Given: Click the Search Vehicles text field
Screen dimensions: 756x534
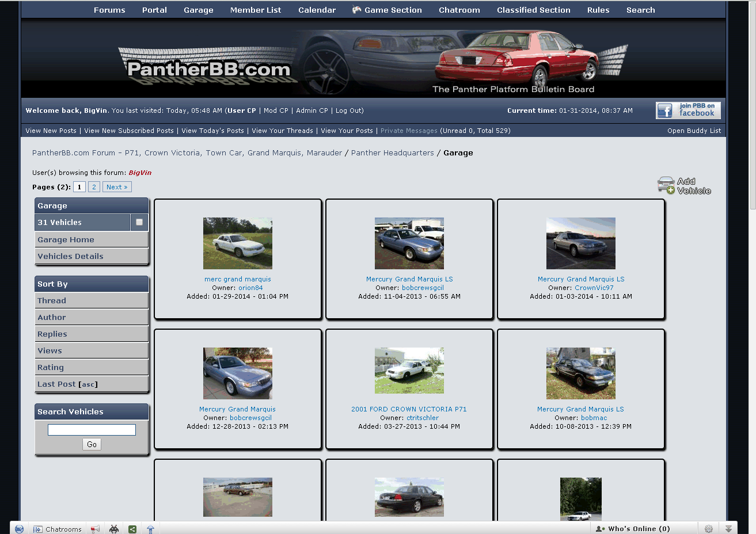Looking at the screenshot, I should [x=92, y=430].
